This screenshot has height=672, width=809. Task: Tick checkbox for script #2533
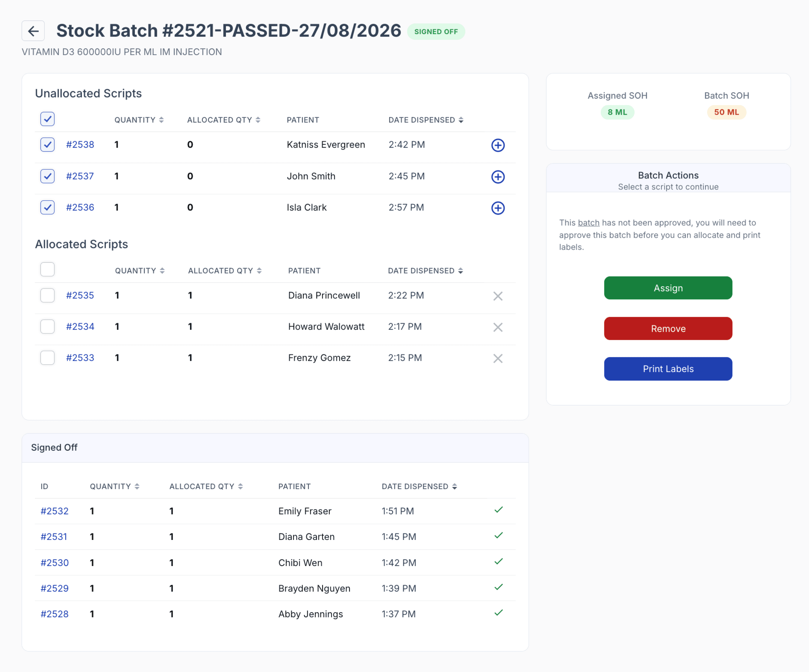tap(47, 358)
